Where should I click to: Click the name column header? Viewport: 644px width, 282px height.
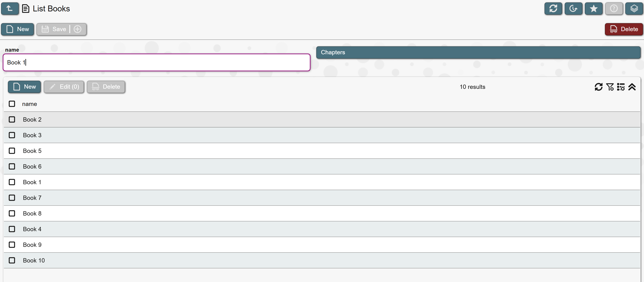(29, 104)
